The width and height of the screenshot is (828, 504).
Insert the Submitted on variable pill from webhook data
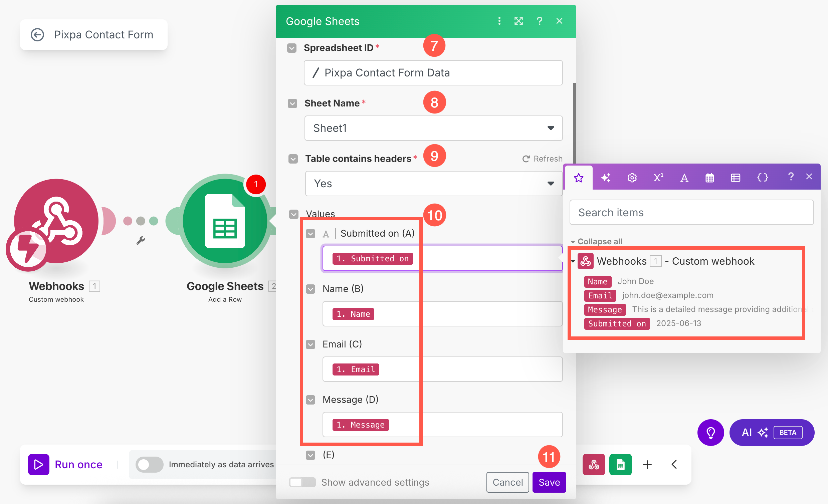[617, 323]
